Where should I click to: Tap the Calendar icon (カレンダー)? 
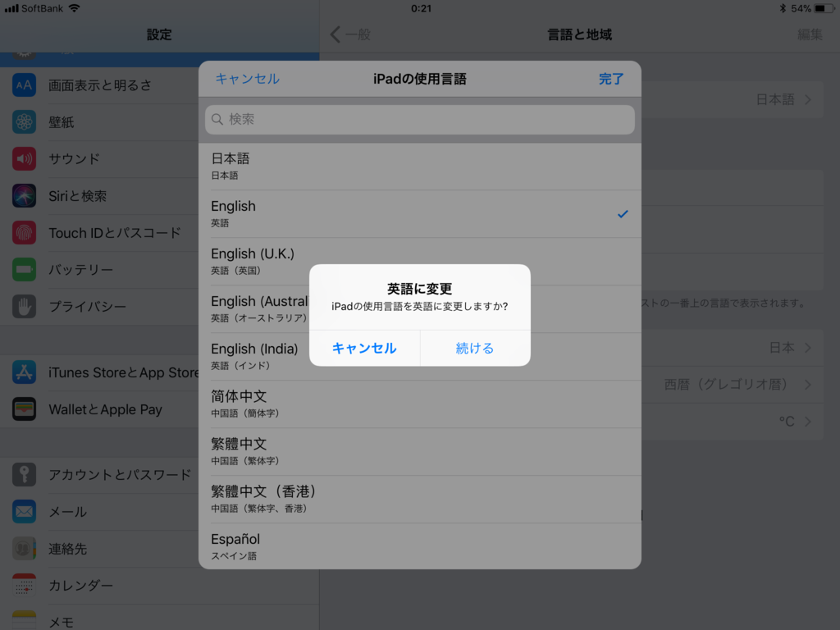point(24,586)
